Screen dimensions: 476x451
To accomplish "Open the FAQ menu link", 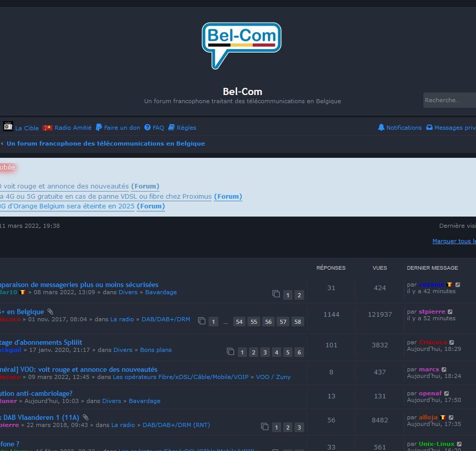I will click(158, 128).
